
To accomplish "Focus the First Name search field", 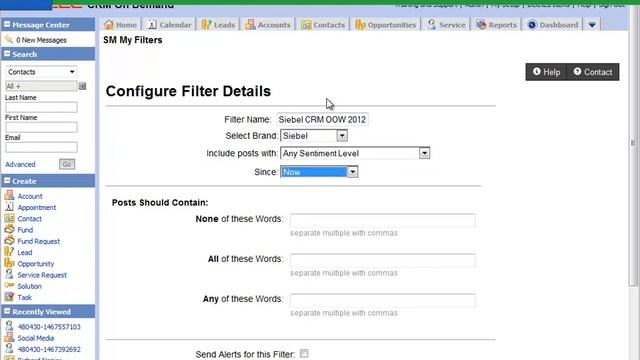I will point(41,127).
